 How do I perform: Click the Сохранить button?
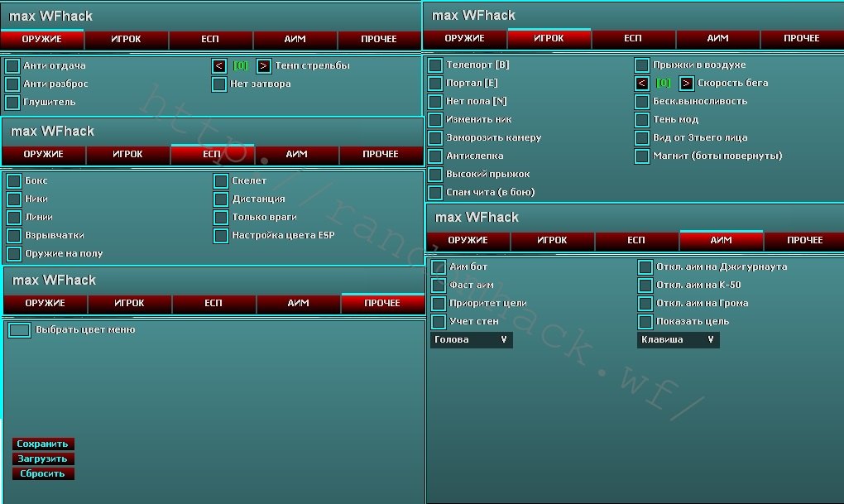[43, 444]
